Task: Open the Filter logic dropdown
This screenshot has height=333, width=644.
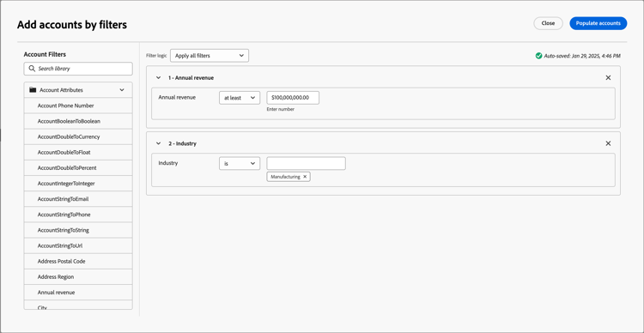Action: click(210, 56)
